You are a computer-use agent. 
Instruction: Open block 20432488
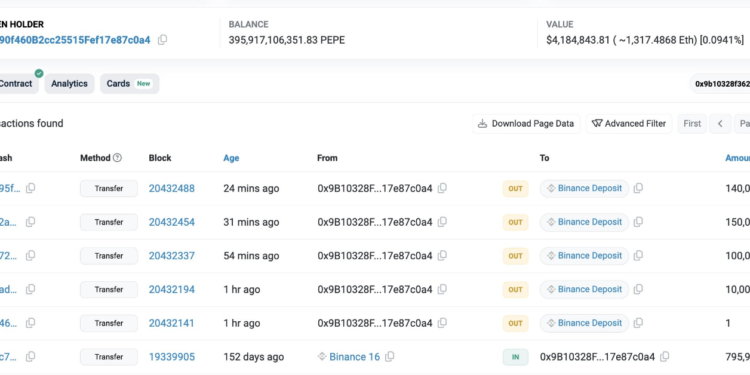click(x=172, y=188)
